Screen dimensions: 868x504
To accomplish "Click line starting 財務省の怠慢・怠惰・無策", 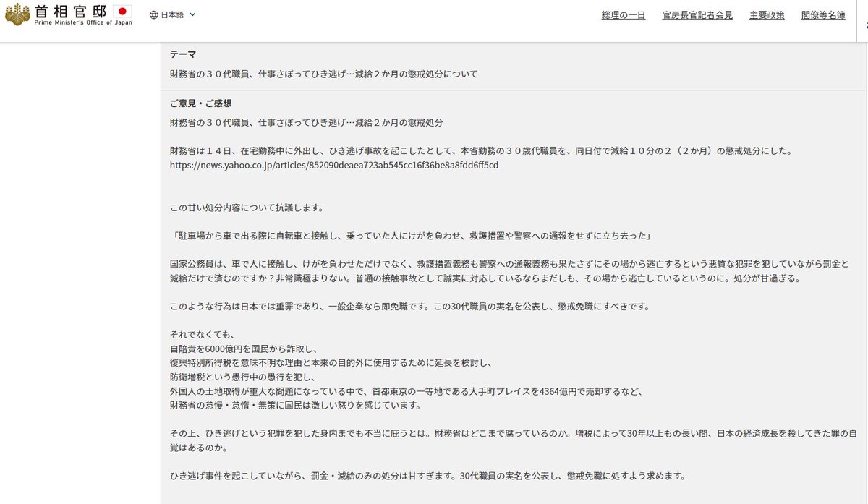I will pos(295,405).
